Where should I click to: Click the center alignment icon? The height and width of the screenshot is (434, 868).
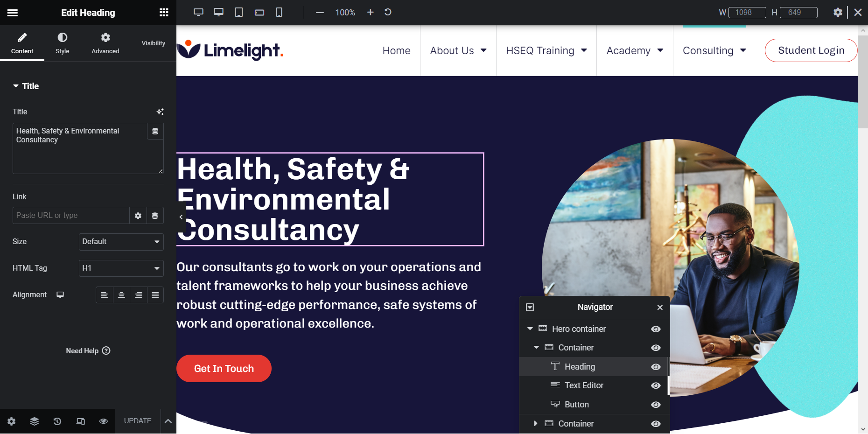121,295
